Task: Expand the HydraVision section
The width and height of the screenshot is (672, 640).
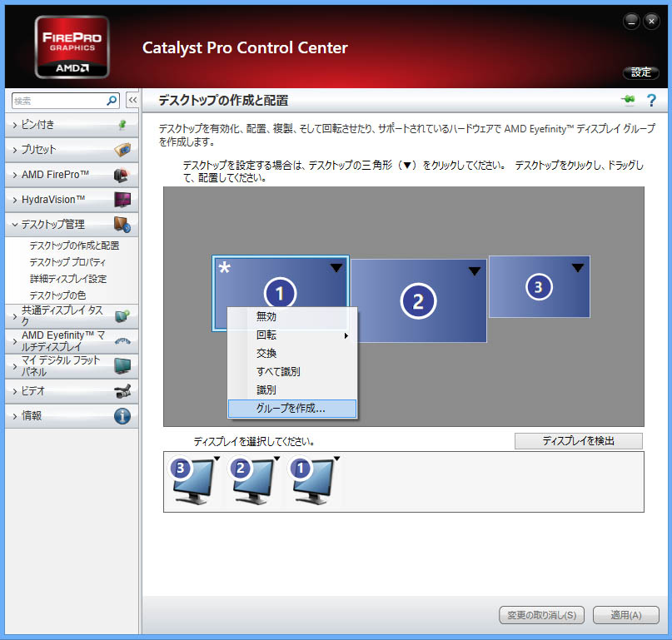Action: (14, 200)
